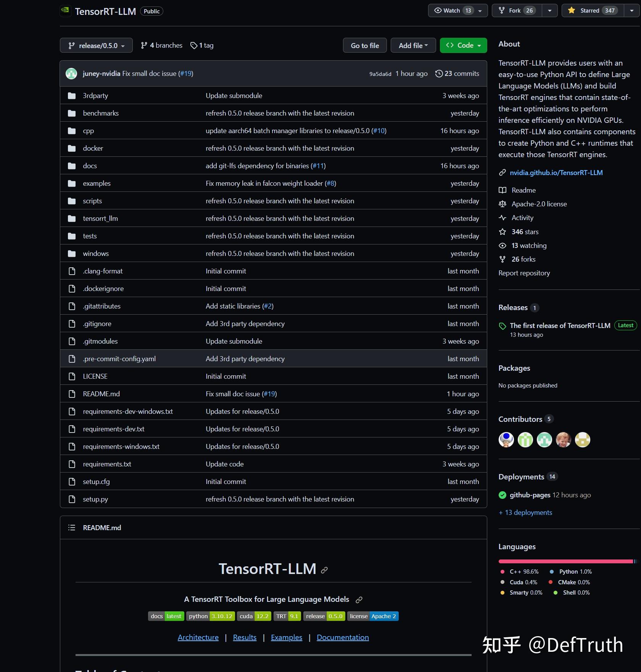The width and height of the screenshot is (641, 672).
Task: Click the commit history clock icon
Action: coord(439,74)
